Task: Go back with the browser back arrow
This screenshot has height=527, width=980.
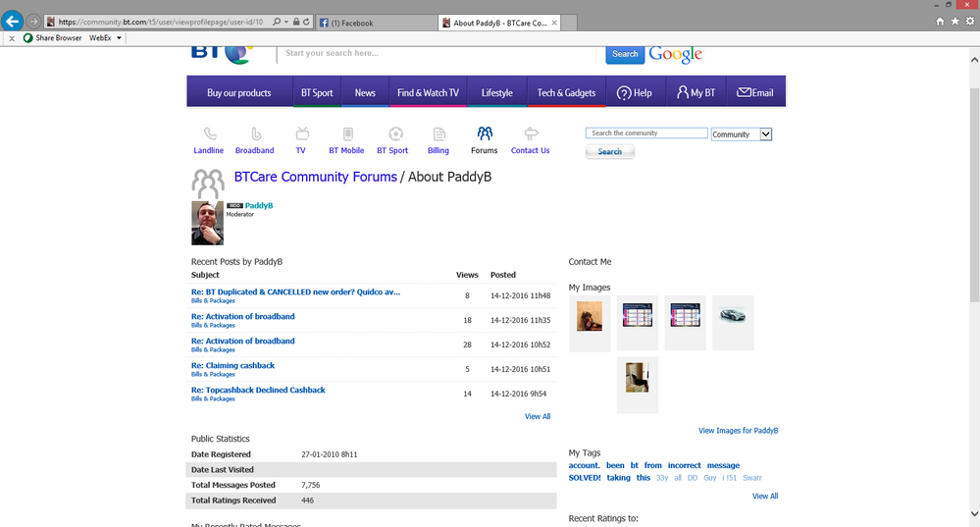Action: coord(12,22)
